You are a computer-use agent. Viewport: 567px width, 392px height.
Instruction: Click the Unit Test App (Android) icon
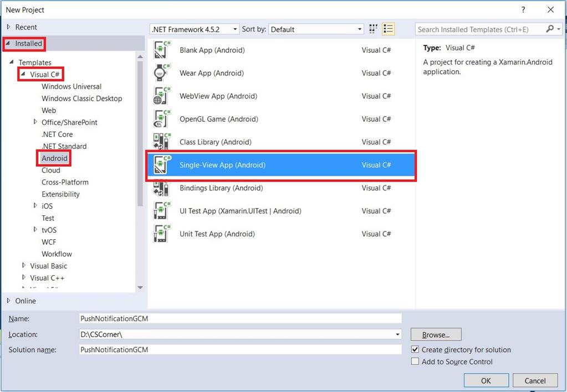pos(162,234)
